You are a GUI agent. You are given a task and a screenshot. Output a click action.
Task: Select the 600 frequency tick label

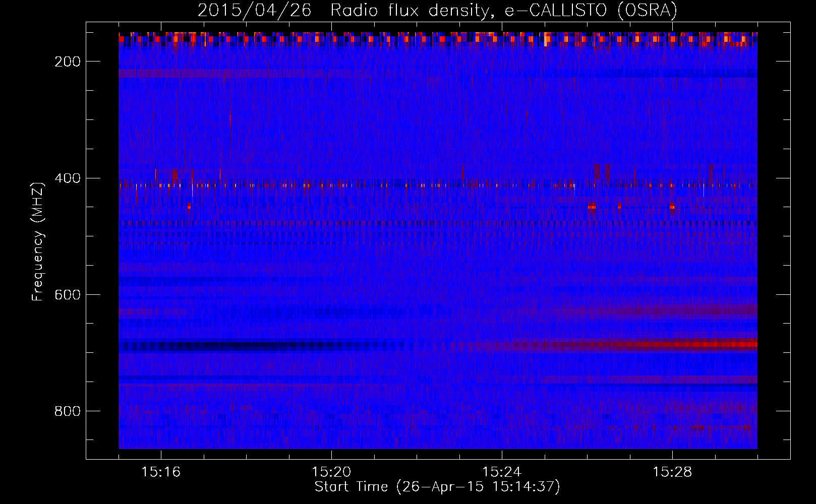(68, 295)
